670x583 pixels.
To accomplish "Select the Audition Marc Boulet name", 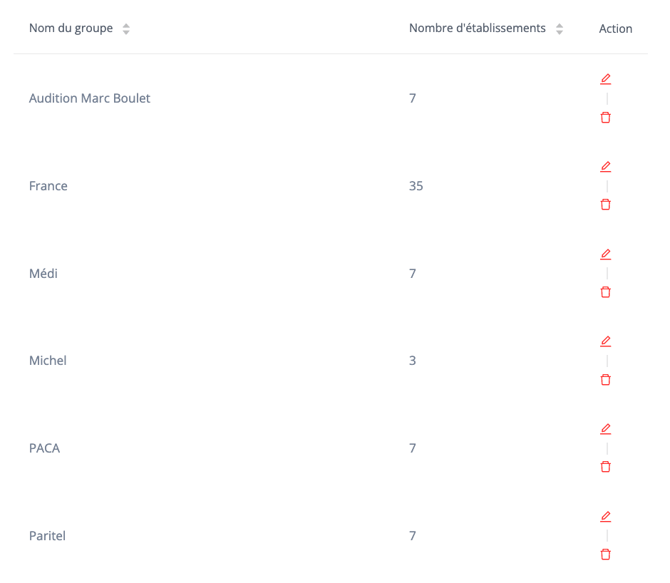I will click(90, 98).
